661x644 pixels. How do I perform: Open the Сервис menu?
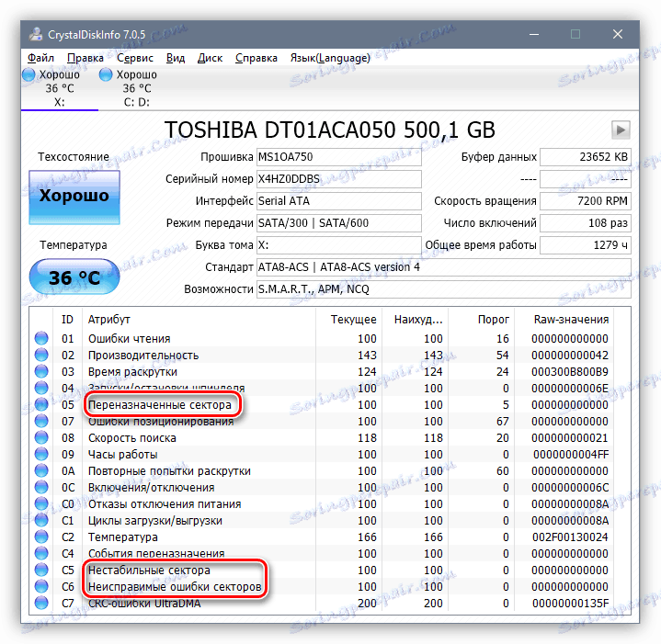pyautogui.click(x=135, y=58)
